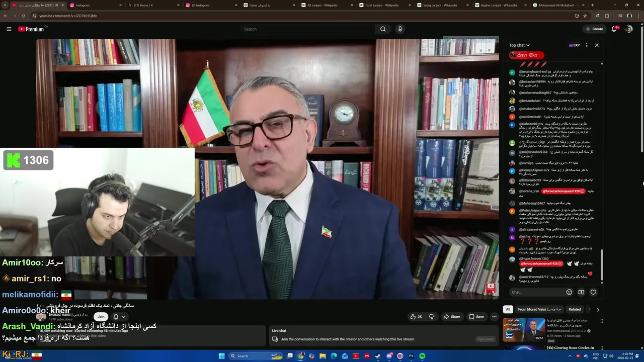Open options for first recommended video
This screenshot has width=644, height=362.
(602, 321)
